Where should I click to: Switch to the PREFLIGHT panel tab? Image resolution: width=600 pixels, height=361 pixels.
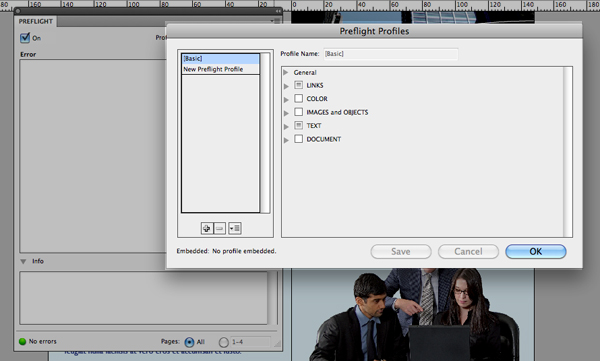(x=36, y=21)
